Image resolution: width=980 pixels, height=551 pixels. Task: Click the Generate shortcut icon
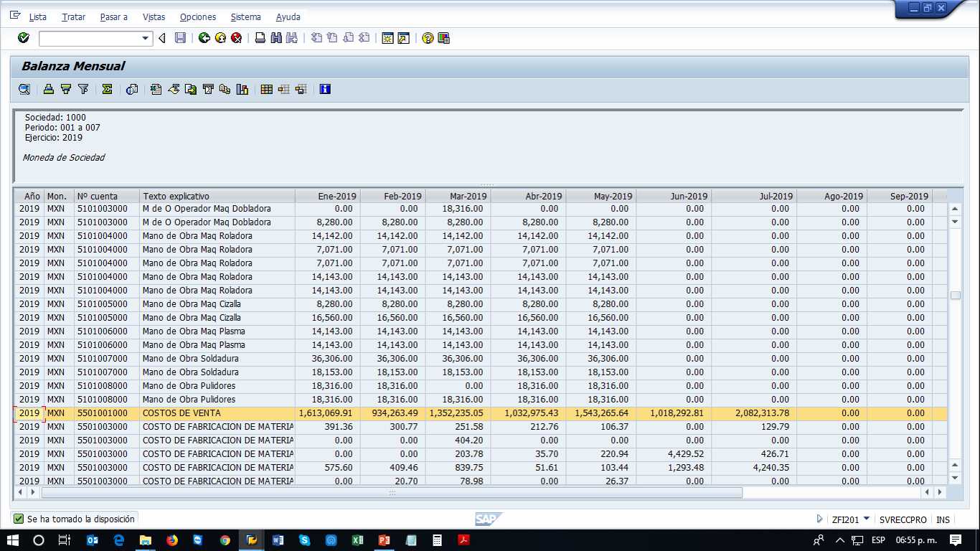(x=404, y=38)
